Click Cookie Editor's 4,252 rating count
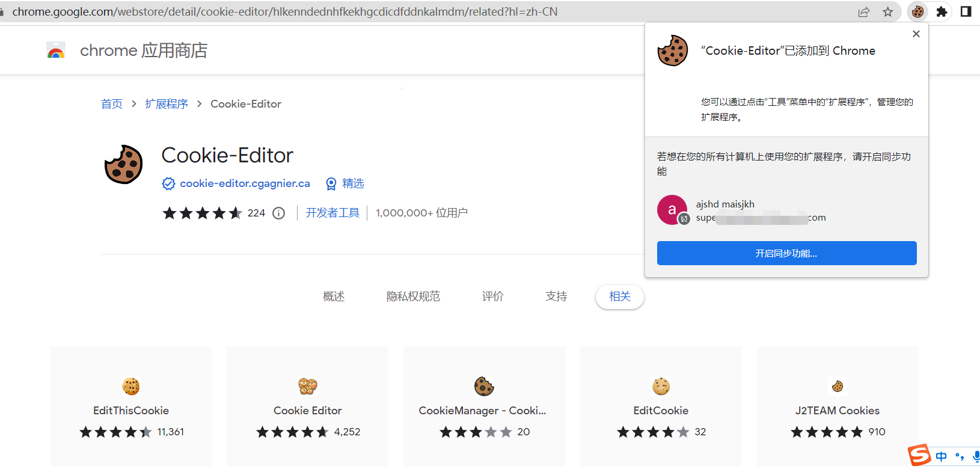This screenshot has width=980, height=475. 348,432
